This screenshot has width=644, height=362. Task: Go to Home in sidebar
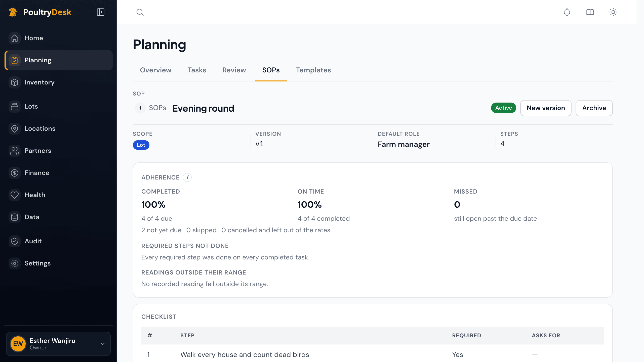pos(58,38)
